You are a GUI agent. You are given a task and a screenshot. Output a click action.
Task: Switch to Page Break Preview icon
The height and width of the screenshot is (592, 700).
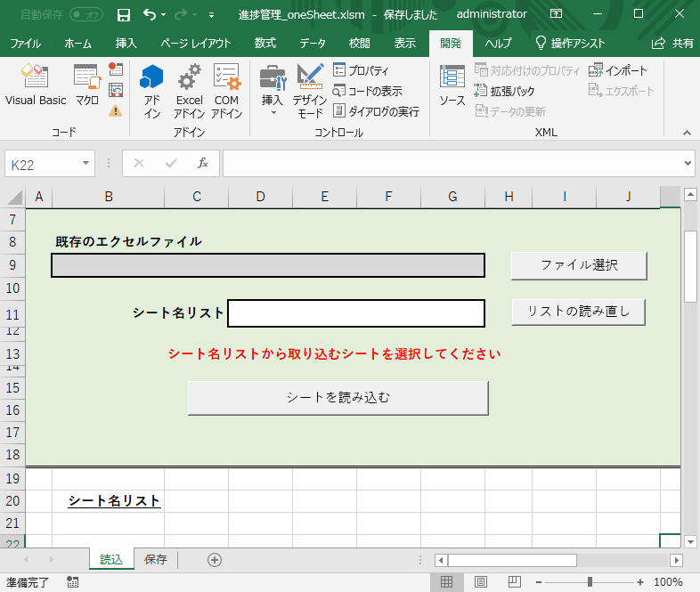pyautogui.click(x=515, y=581)
